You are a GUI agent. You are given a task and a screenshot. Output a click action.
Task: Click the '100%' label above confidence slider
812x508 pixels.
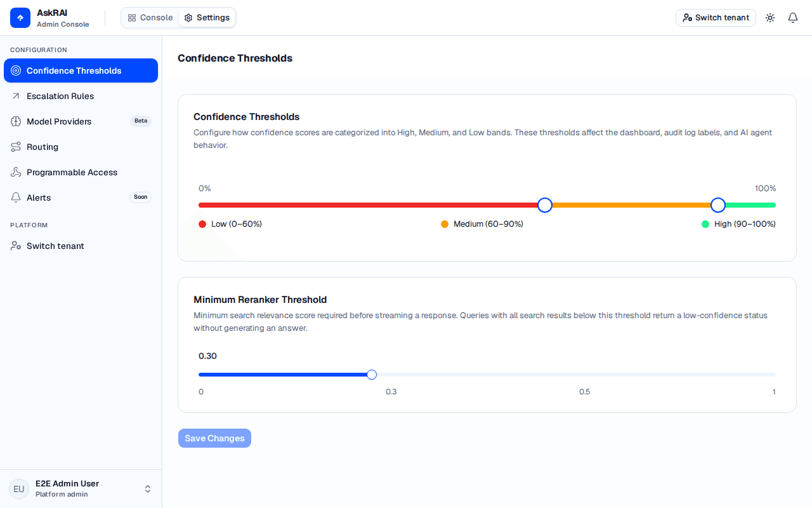click(x=765, y=189)
